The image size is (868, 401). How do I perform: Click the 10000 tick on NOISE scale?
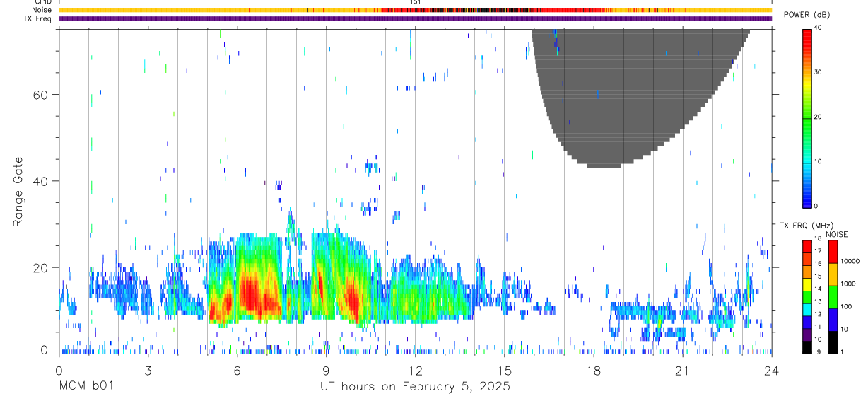851,262
